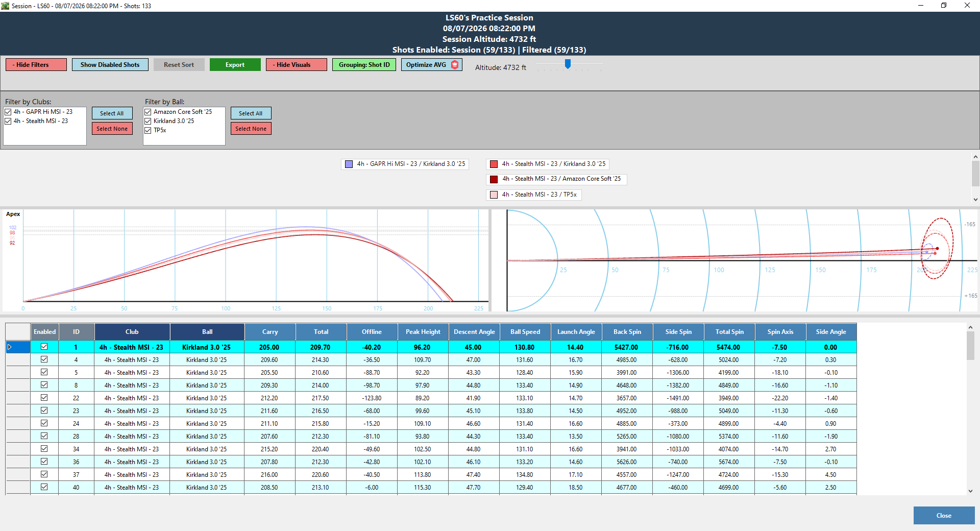This screenshot has height=531, width=980.
Task: Select None under Filter by Clubs
Action: pos(112,129)
